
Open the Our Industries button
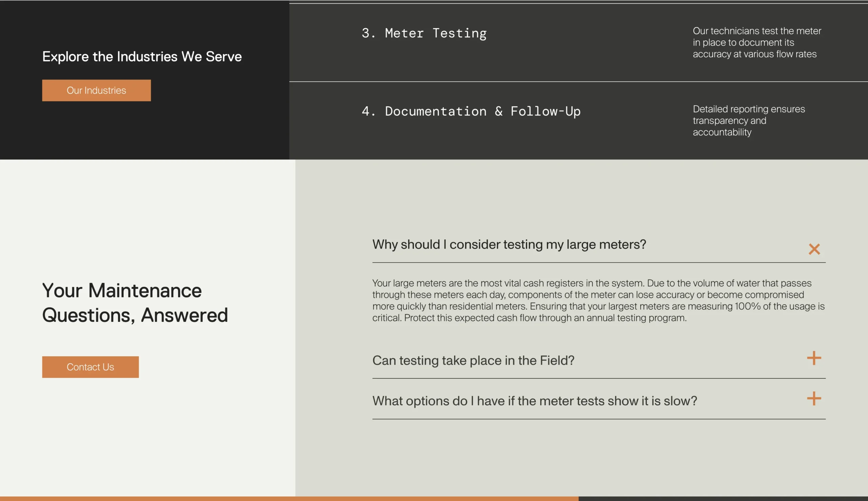coord(96,91)
